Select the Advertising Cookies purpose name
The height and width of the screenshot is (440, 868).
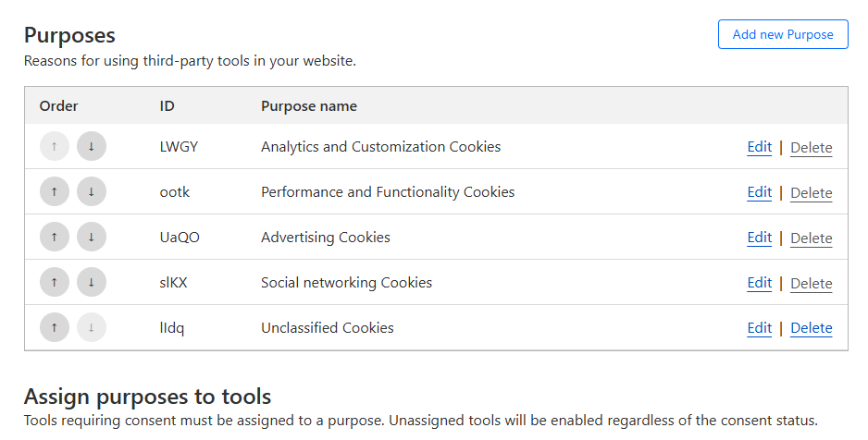coord(326,238)
